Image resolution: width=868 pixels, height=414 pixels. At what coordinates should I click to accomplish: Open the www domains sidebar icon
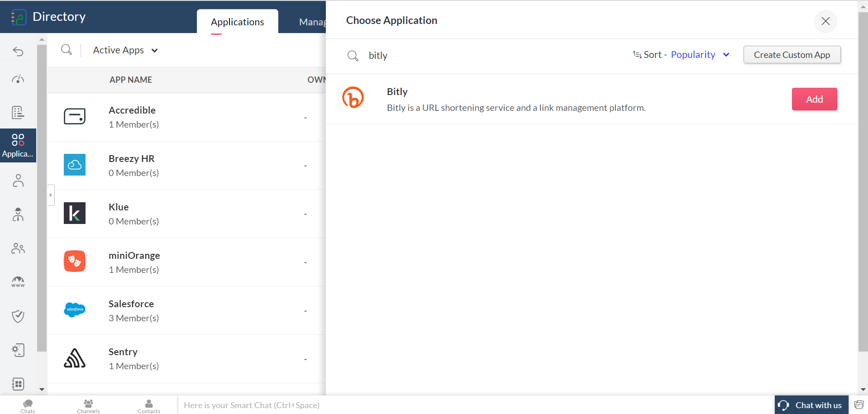(18, 282)
